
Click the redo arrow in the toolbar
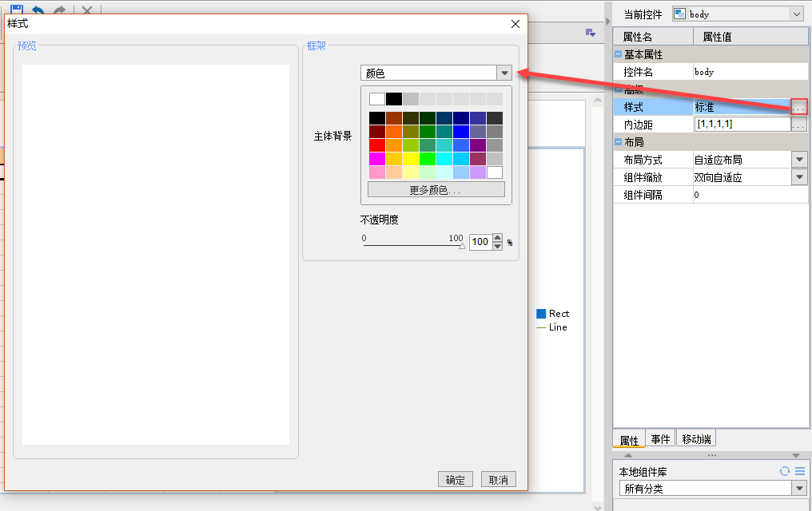[x=60, y=10]
